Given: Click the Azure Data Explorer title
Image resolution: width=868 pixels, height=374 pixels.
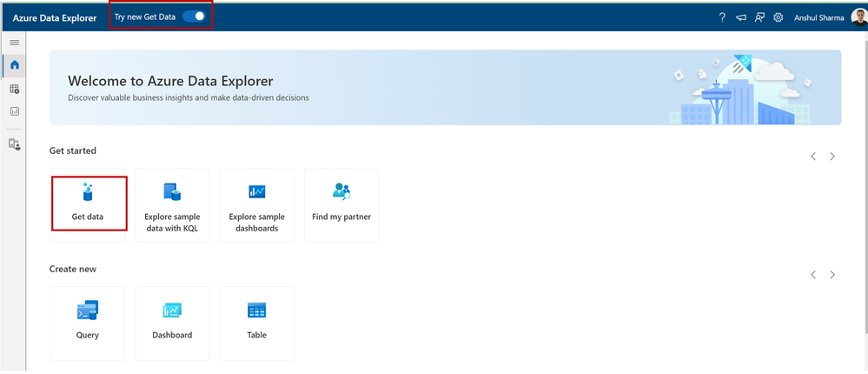Looking at the screenshot, I should pyautogui.click(x=55, y=17).
